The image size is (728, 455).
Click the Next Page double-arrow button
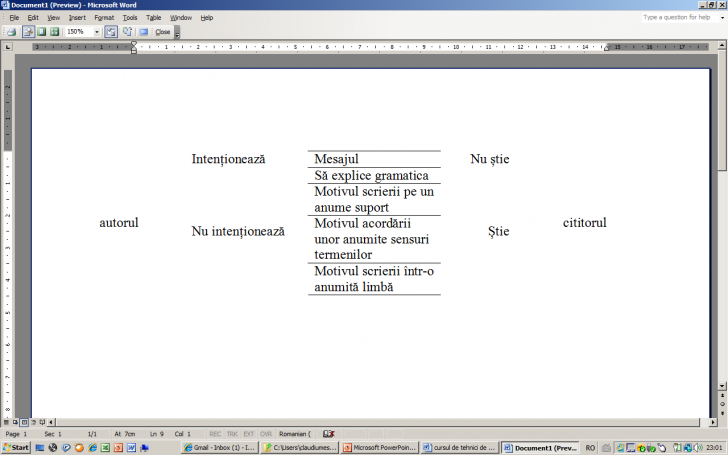722,411
